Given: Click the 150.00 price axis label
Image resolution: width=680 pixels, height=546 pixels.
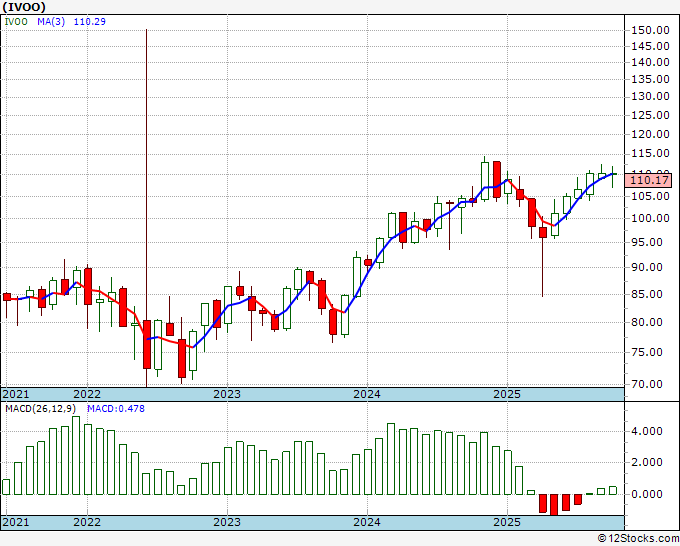Looking at the screenshot, I should (650, 30).
